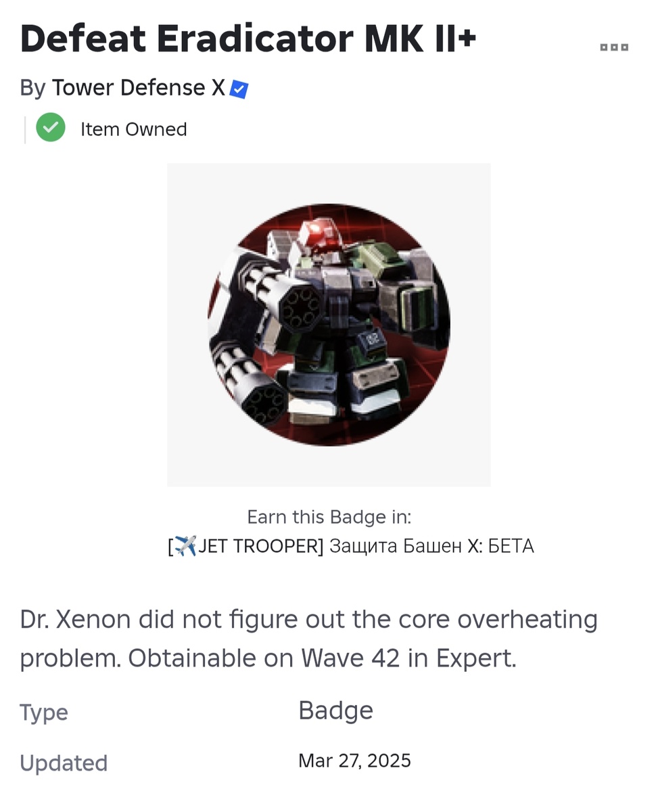Open the three-dot options menu
The width and height of the screenshot is (658, 812).
614,47
